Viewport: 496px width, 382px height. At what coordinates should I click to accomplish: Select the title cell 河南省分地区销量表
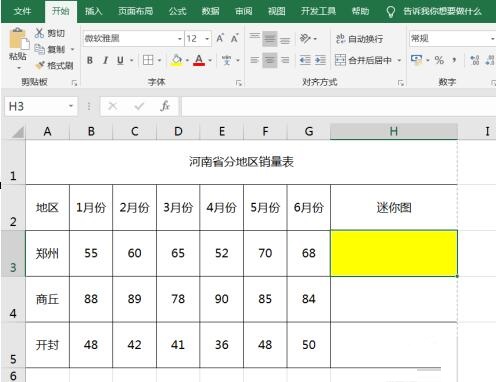[x=241, y=162]
